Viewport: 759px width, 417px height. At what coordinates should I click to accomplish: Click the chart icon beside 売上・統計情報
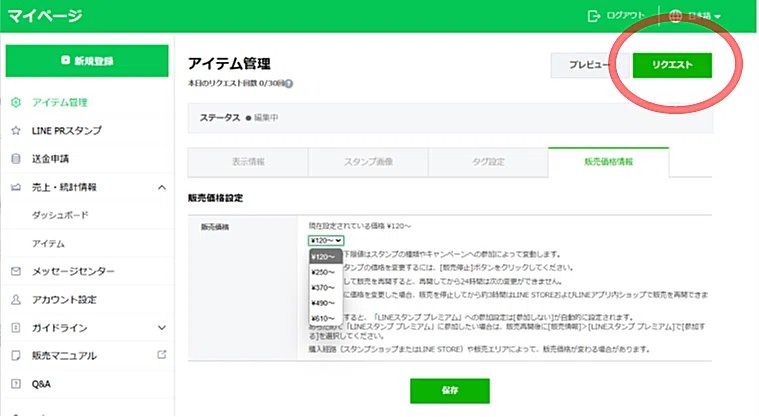(16, 187)
